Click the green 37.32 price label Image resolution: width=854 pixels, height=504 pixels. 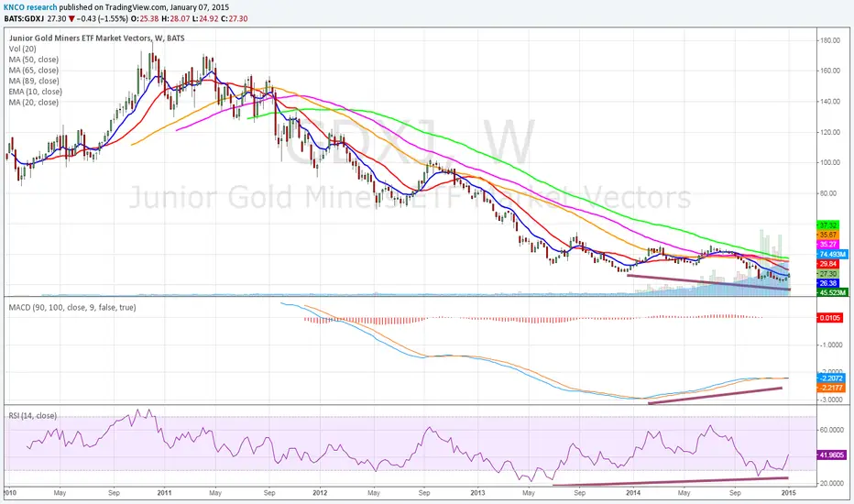coord(827,225)
